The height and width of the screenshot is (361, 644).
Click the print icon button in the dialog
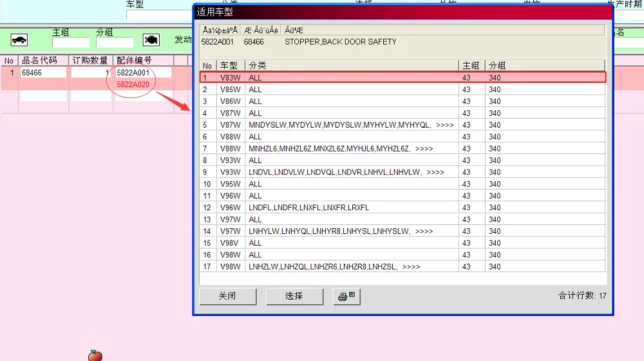click(346, 296)
